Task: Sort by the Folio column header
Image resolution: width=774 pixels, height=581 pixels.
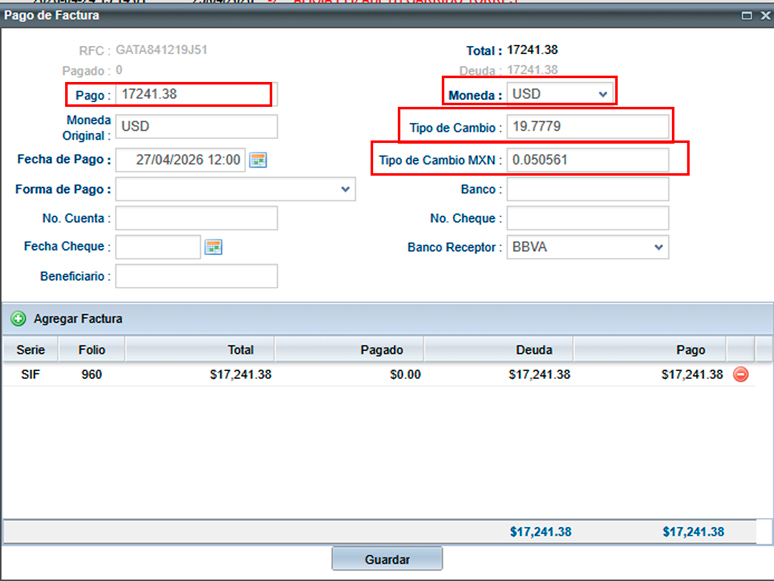Action: click(x=90, y=350)
